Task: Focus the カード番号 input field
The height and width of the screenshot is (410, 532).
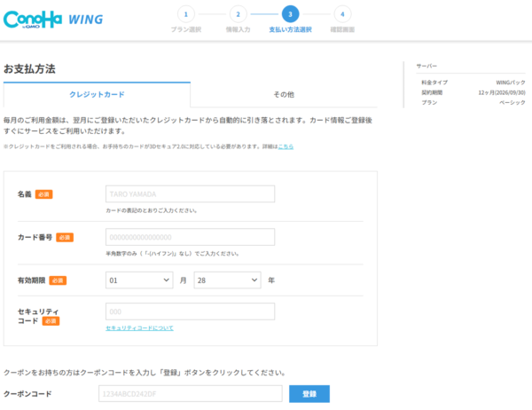Action: click(190, 237)
